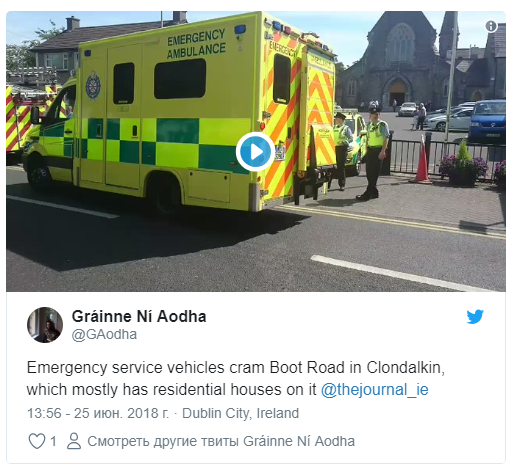Screen dimensions: 514x469
Task: Click the like count number 1
Action: click(x=53, y=441)
